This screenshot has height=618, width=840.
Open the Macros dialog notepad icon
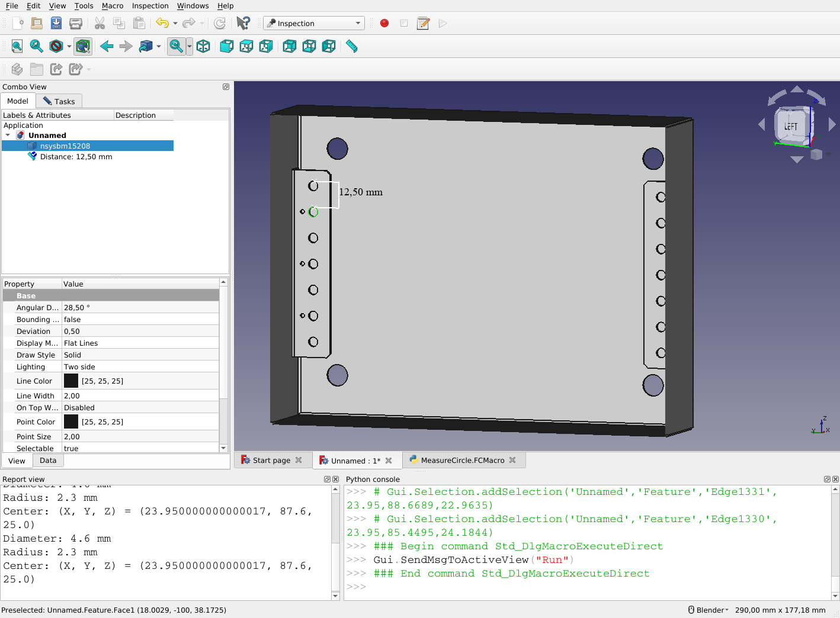click(x=423, y=23)
